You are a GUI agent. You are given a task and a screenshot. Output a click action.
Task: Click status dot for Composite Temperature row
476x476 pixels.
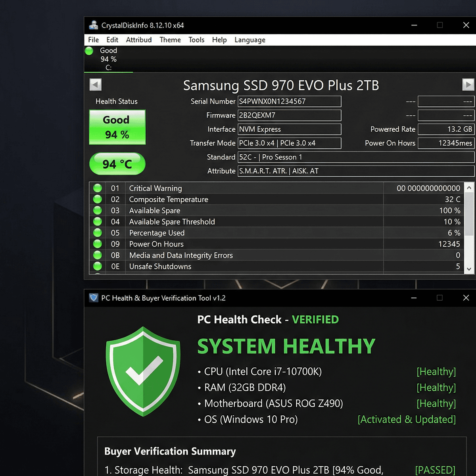pyautogui.click(x=98, y=199)
